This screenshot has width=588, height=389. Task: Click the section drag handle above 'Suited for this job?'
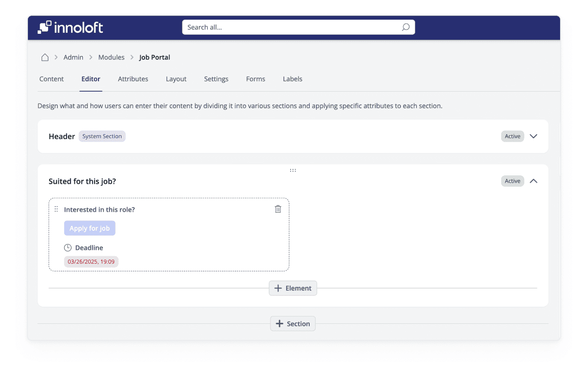(293, 170)
